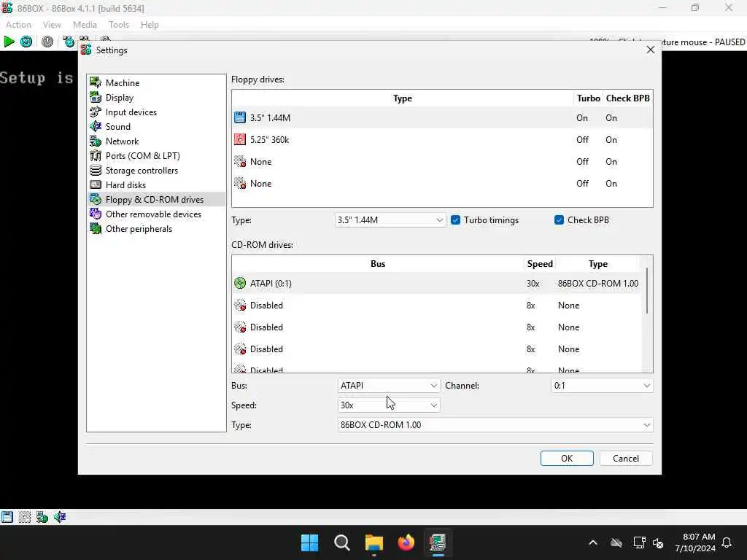Click the Check BPB column header

pos(627,98)
